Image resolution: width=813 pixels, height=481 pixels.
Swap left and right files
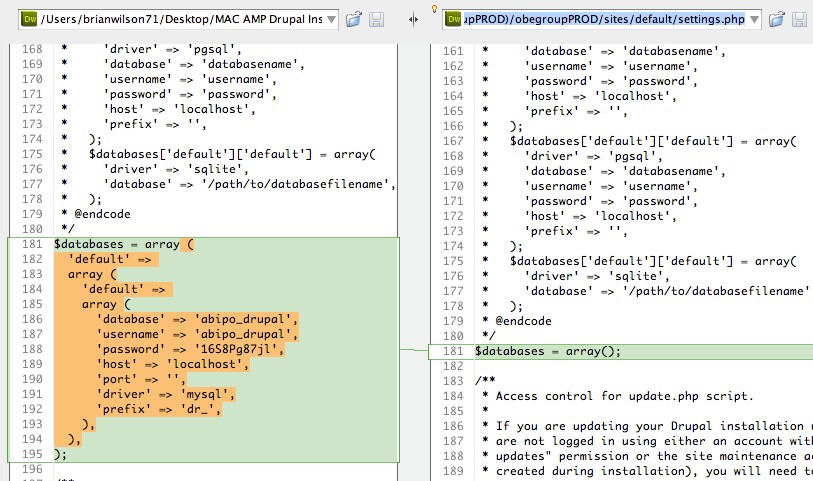[x=413, y=20]
